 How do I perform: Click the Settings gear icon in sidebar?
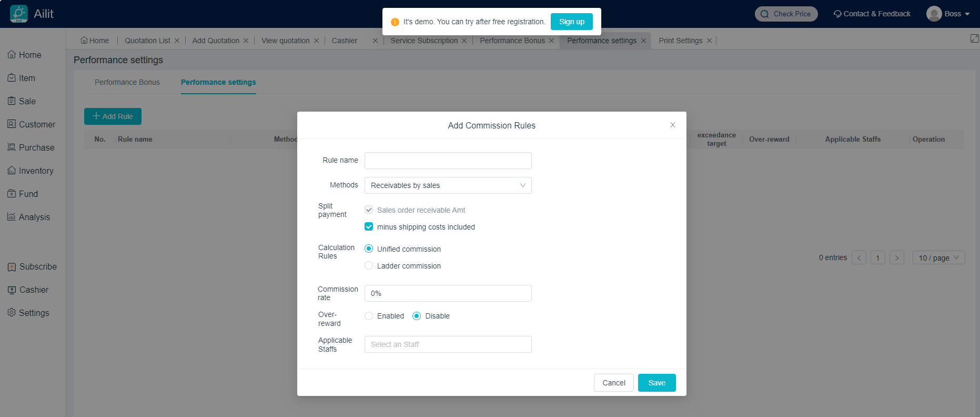pyautogui.click(x=12, y=313)
